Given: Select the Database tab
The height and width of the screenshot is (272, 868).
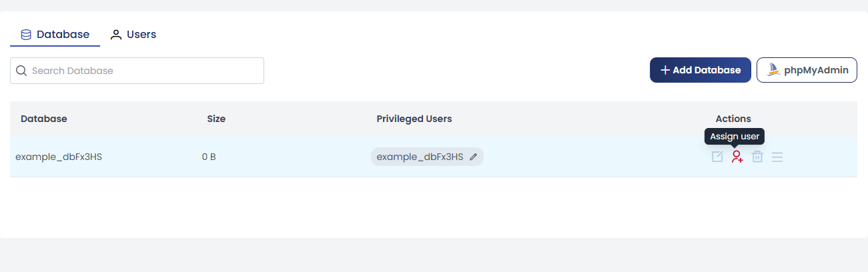Looking at the screenshot, I should click(55, 34).
